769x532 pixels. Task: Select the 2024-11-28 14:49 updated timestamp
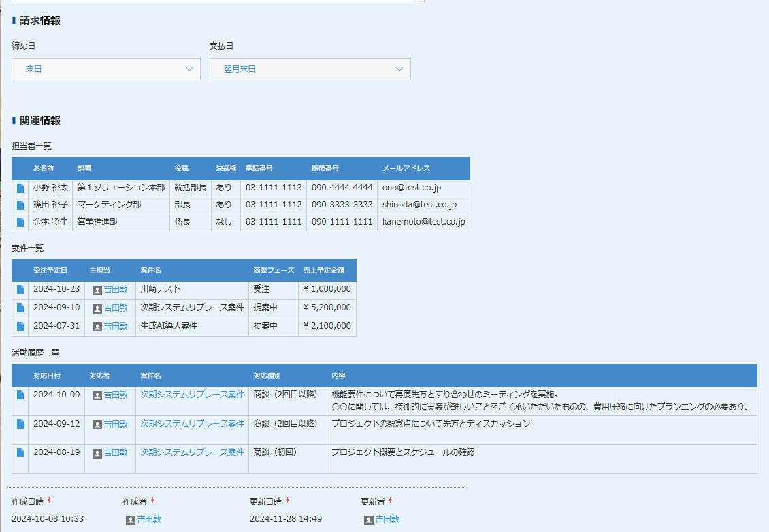(286, 519)
